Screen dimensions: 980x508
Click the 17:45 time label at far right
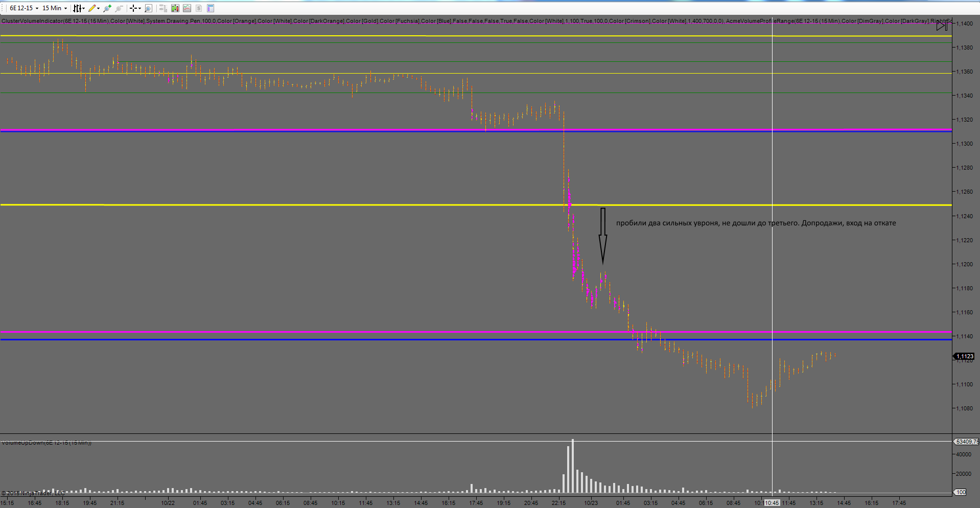tap(899, 503)
